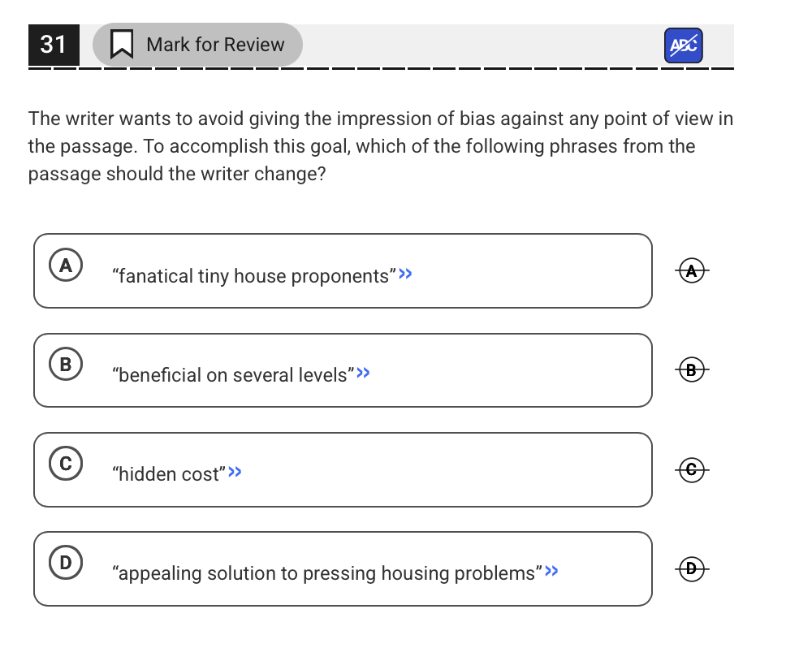This screenshot has height=648, width=812.
Task: Select radio circle A
Action: pos(66,266)
